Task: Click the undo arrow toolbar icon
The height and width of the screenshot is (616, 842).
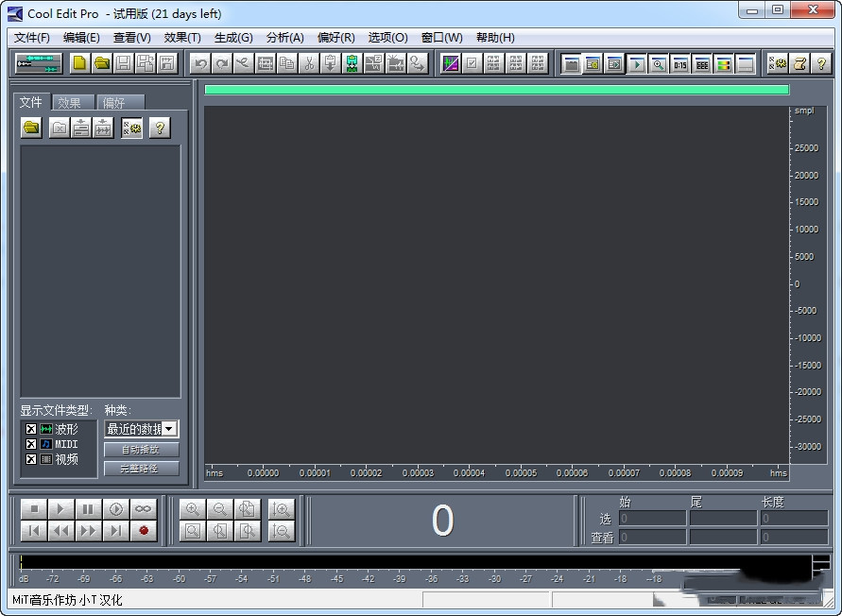Action: [x=199, y=63]
